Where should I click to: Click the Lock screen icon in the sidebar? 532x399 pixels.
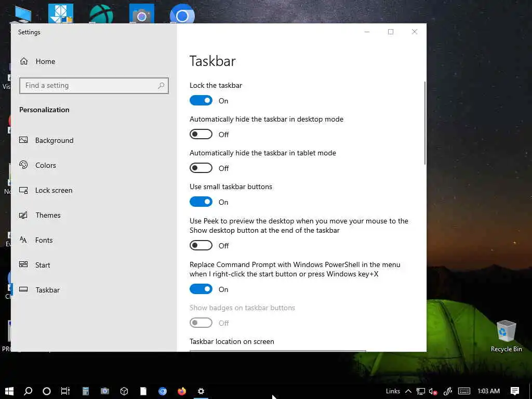[x=23, y=190]
